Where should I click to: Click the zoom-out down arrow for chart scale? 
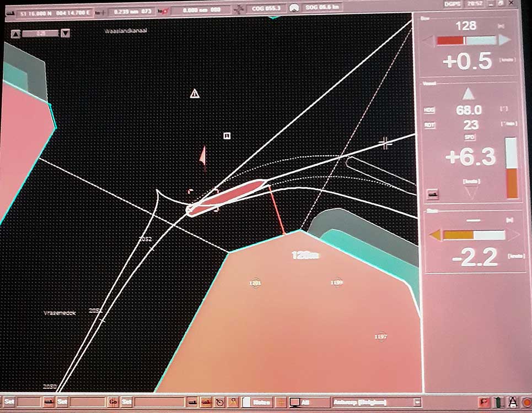(66, 34)
